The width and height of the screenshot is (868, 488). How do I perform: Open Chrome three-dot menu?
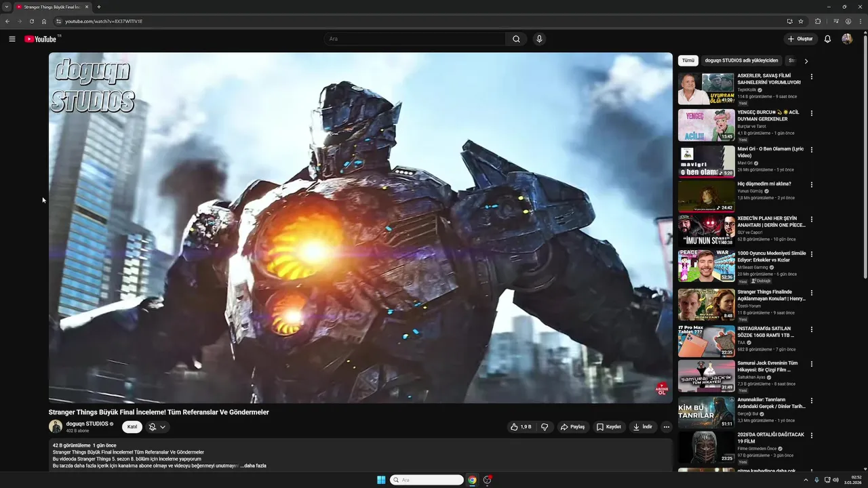coord(860,21)
